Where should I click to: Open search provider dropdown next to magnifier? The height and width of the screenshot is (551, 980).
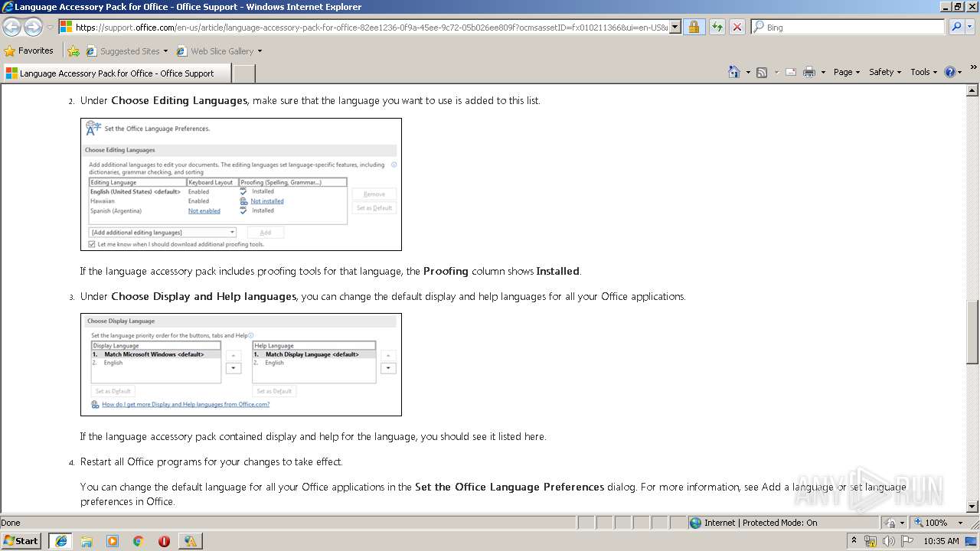970,27
